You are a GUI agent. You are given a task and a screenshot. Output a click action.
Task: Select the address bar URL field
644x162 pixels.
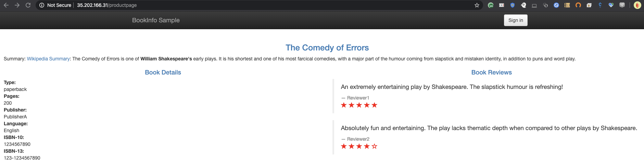click(257, 5)
